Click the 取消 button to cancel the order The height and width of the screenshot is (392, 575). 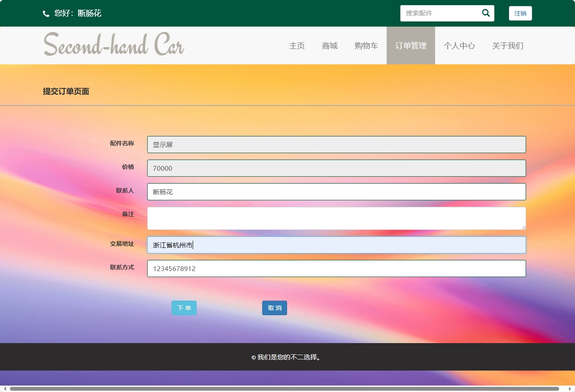pos(274,308)
